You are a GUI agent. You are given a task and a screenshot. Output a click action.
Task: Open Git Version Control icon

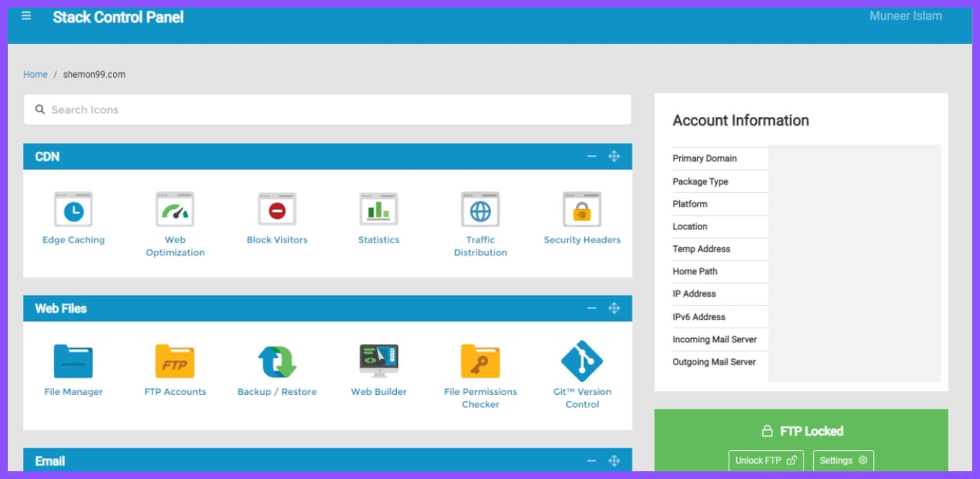tap(582, 362)
